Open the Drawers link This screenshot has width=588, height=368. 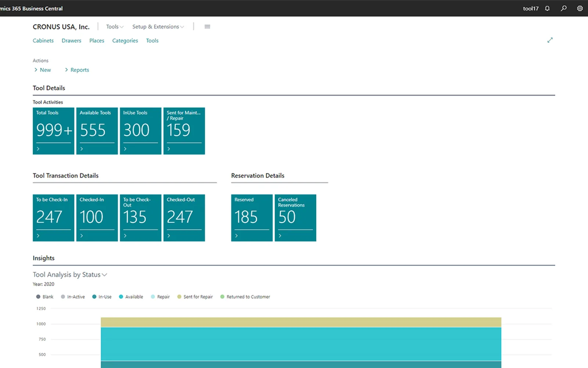click(71, 40)
